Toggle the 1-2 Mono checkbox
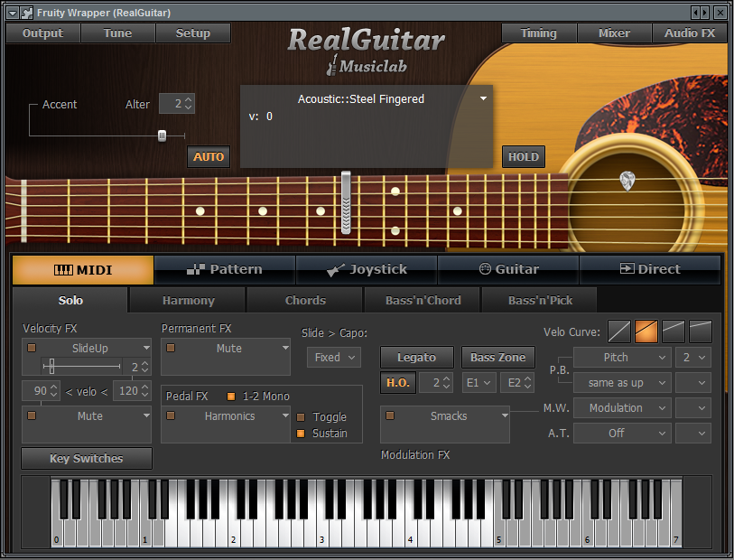The image size is (734, 560). click(231, 397)
